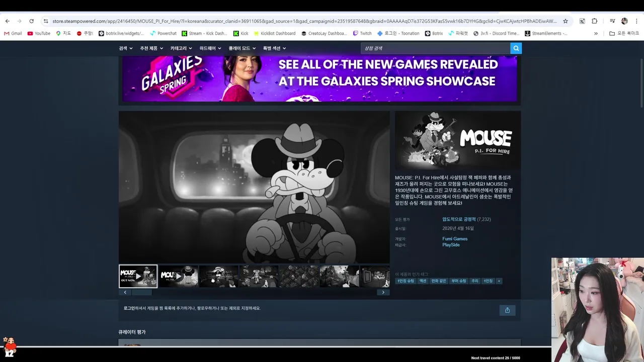Select the 액션 tag
The width and height of the screenshot is (644, 362).
[423, 281]
